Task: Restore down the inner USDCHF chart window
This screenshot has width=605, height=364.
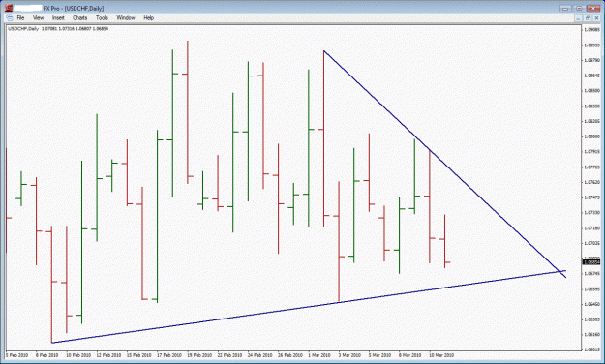Action: coord(588,18)
